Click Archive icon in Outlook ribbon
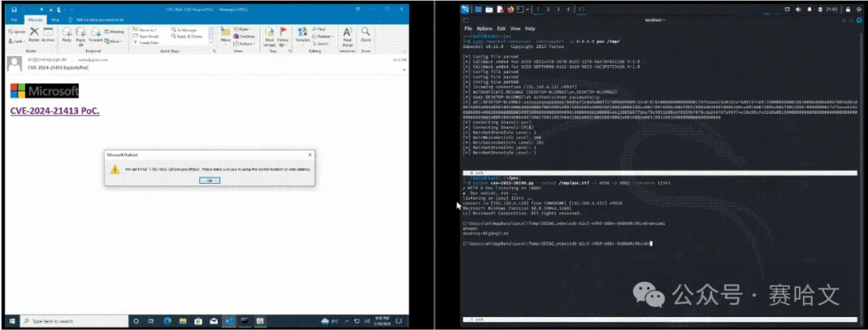The image size is (868, 330). pos(48,35)
